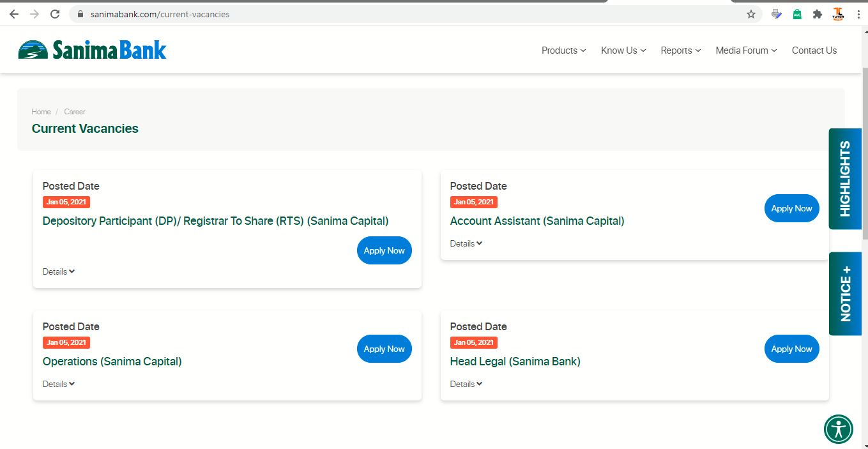Viewport: 868px width, 449px height.
Task: Expand Details for Account Assistant vacancy
Action: 466,243
